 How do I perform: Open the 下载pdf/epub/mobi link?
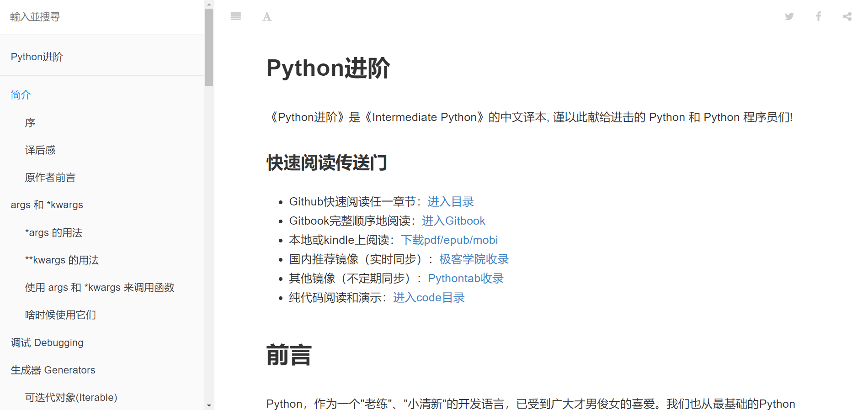tap(449, 240)
